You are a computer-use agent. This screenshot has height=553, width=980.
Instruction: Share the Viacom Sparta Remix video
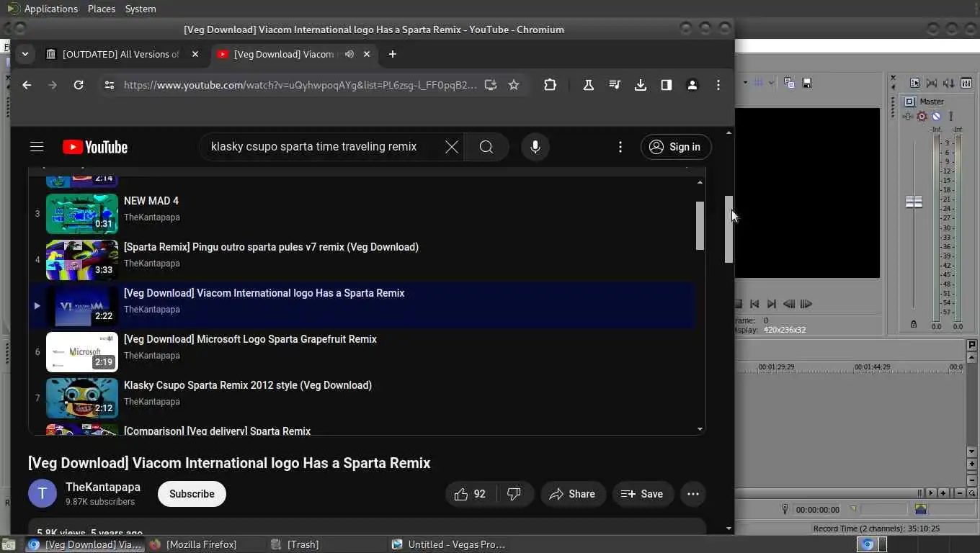tap(573, 494)
